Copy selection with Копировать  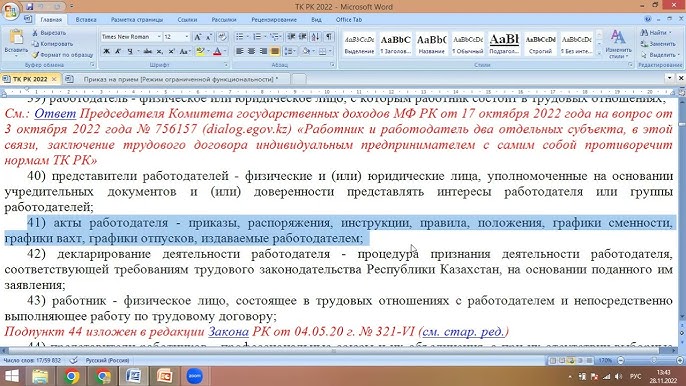(52, 44)
